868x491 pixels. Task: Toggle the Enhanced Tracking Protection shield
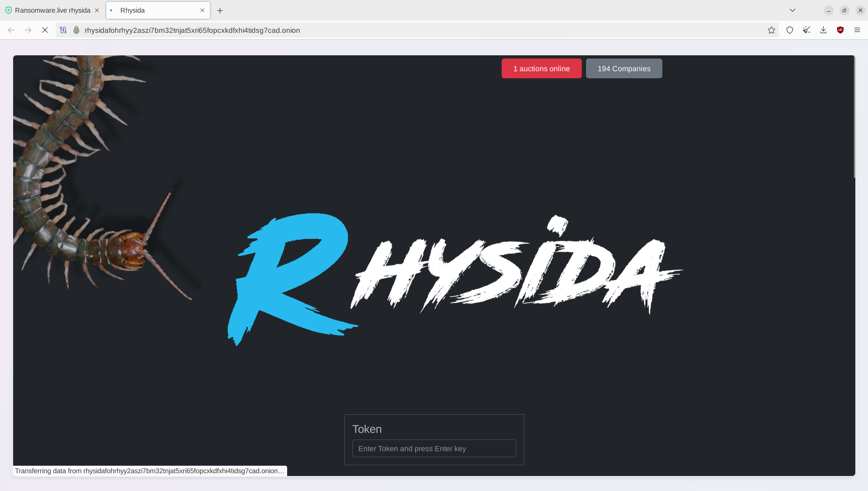[790, 30]
